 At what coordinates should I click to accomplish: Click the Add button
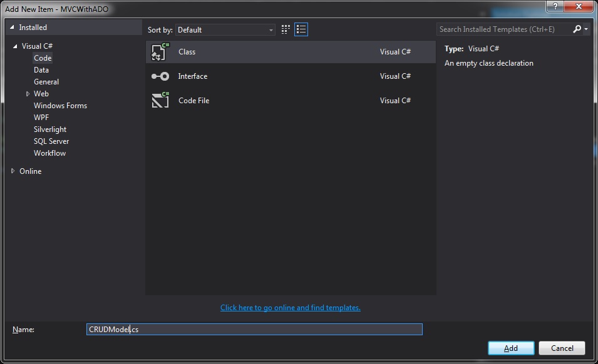tap(511, 348)
